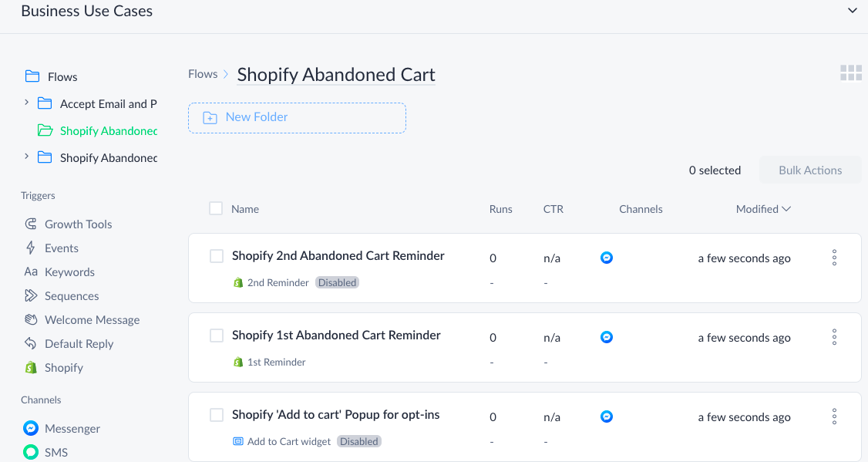Collapse the Business Use Cases section
Viewport: 868px width, 462px height.
(852, 11)
